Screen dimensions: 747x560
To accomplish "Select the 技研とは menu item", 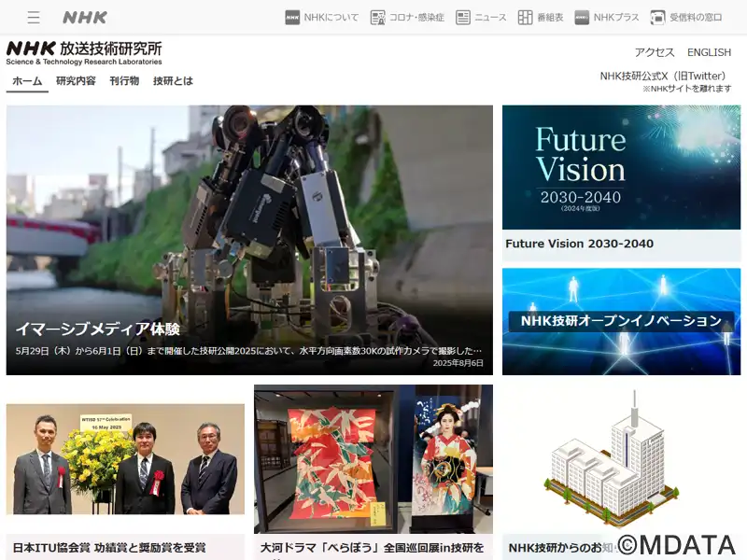I will [173, 81].
